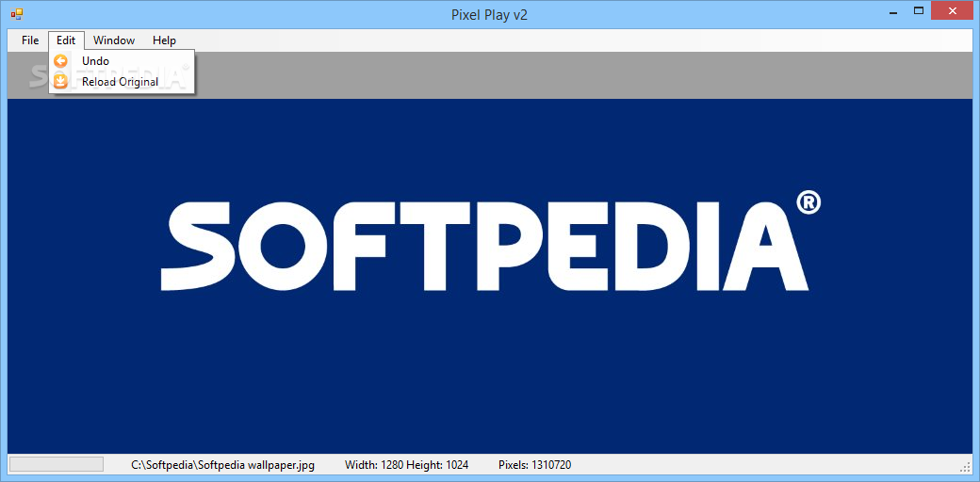Screen dimensions: 980x482
Task: Close the open Edit menu
Action: [x=66, y=40]
